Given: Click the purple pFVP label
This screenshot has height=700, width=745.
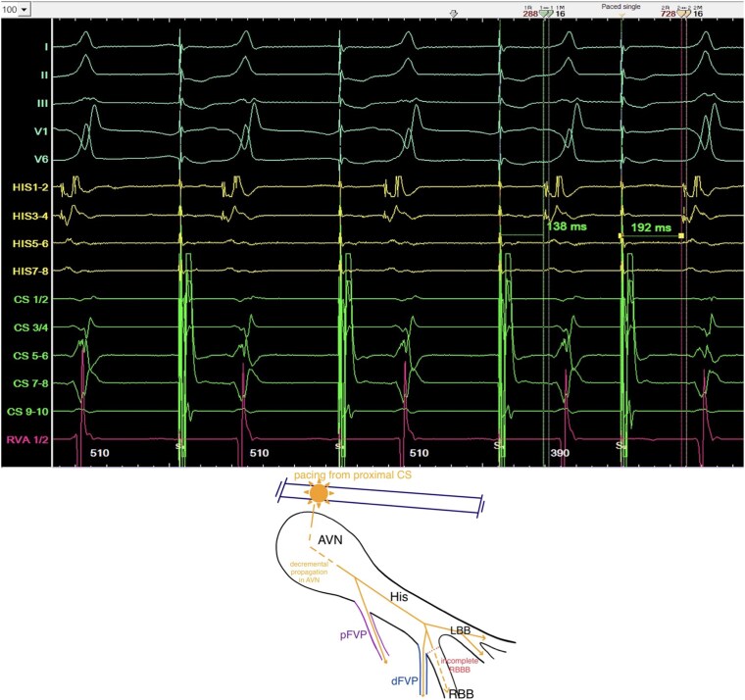Looking at the screenshot, I should (353, 635).
